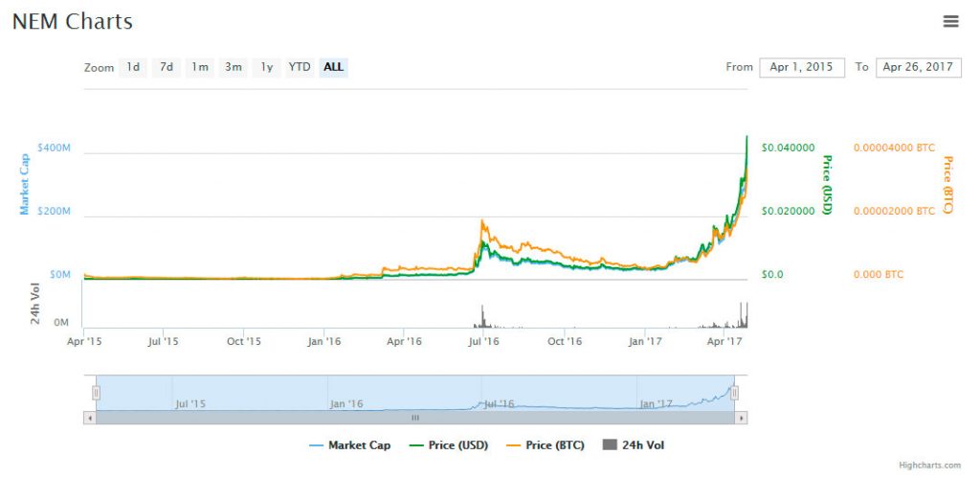Toggle 24h Vol series in legend
Screen dimensions: 980x478
point(634,445)
